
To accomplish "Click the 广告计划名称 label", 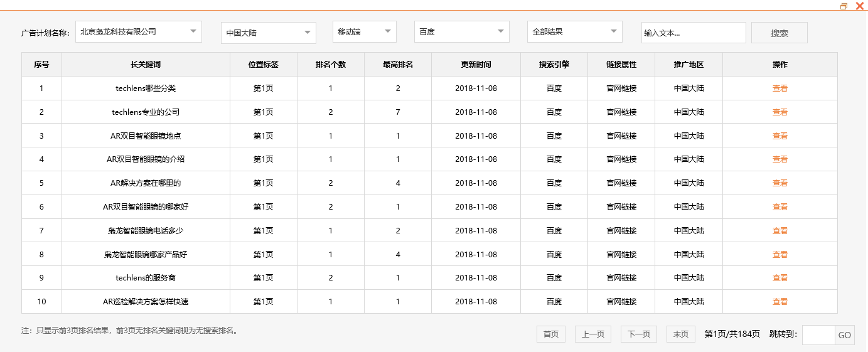I will point(45,33).
